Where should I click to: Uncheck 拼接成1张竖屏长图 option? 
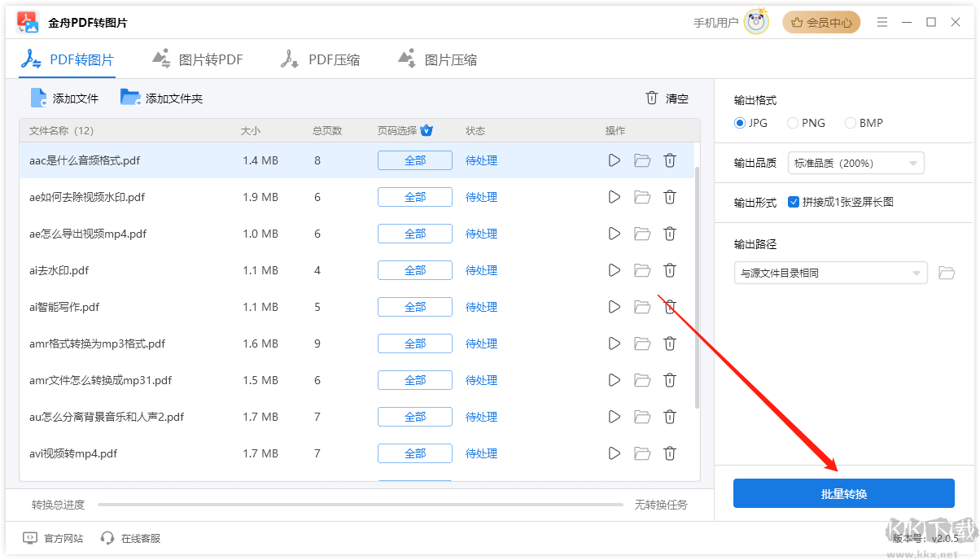point(794,203)
